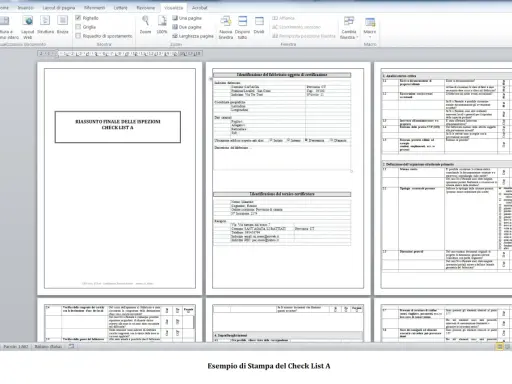Screen dimensions: 512x384
Task: Open the Acrobat ribbon tab
Action: coord(199,7)
